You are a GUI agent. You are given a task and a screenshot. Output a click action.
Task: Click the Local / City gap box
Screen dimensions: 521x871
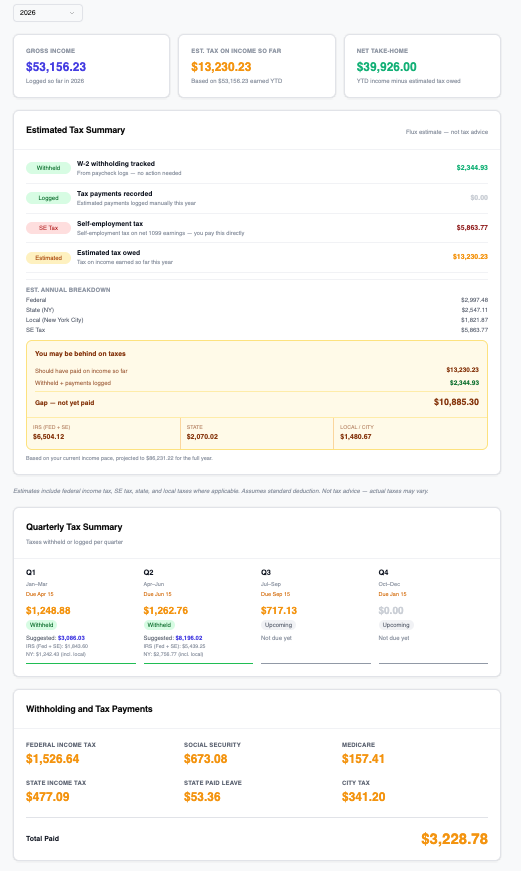[410, 433]
